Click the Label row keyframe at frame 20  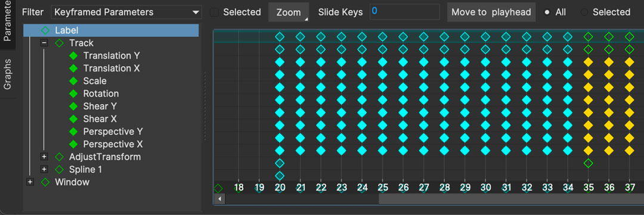[x=280, y=36]
